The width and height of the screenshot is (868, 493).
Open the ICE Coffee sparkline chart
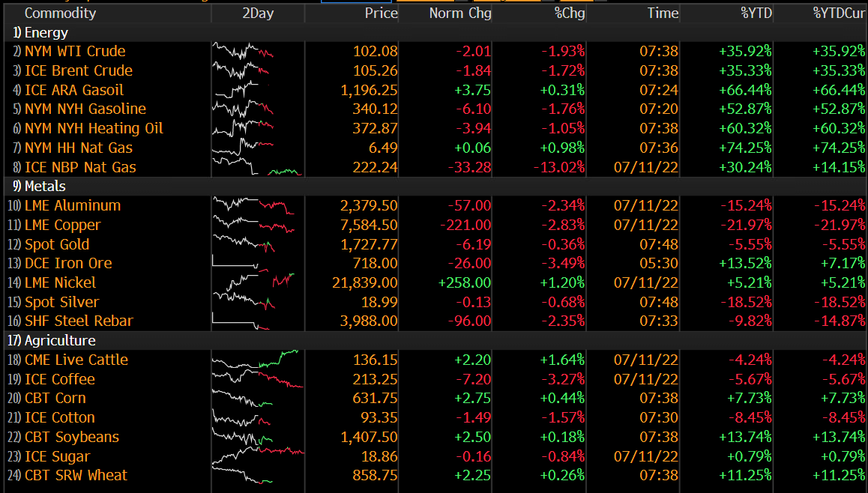pyautogui.click(x=257, y=379)
